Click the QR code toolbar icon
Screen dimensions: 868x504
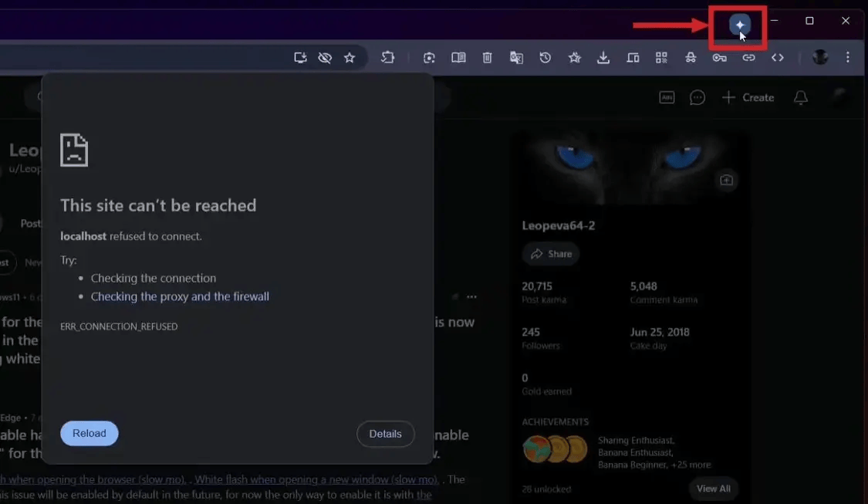tap(661, 58)
